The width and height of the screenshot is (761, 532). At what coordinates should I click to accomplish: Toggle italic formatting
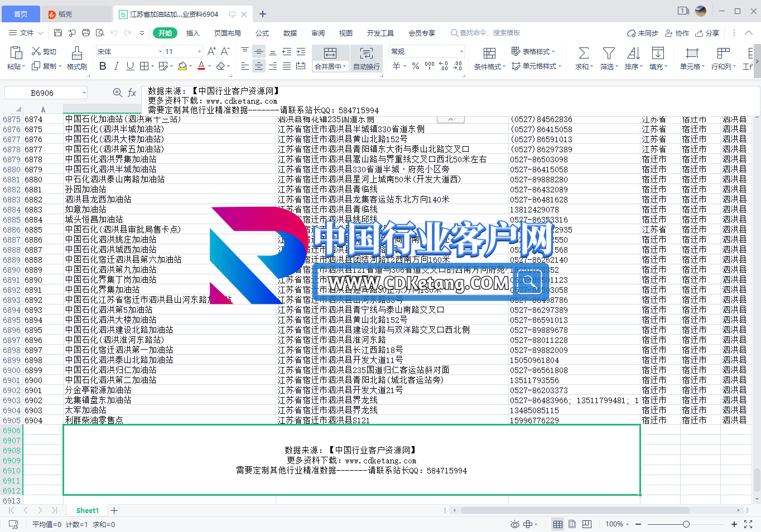coord(116,66)
